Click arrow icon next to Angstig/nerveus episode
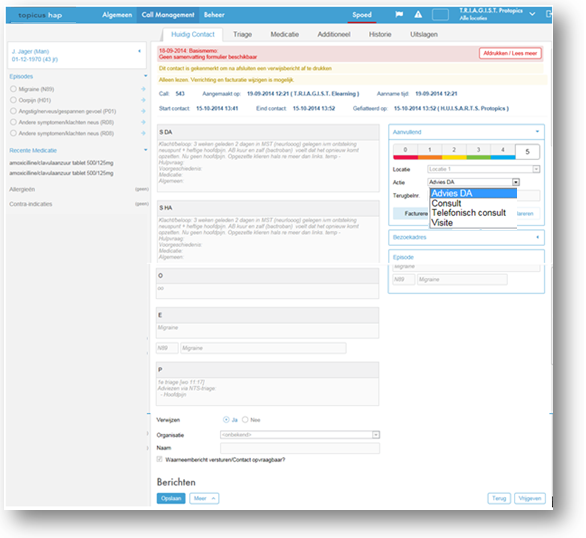This screenshot has height=538, width=586. [143, 111]
